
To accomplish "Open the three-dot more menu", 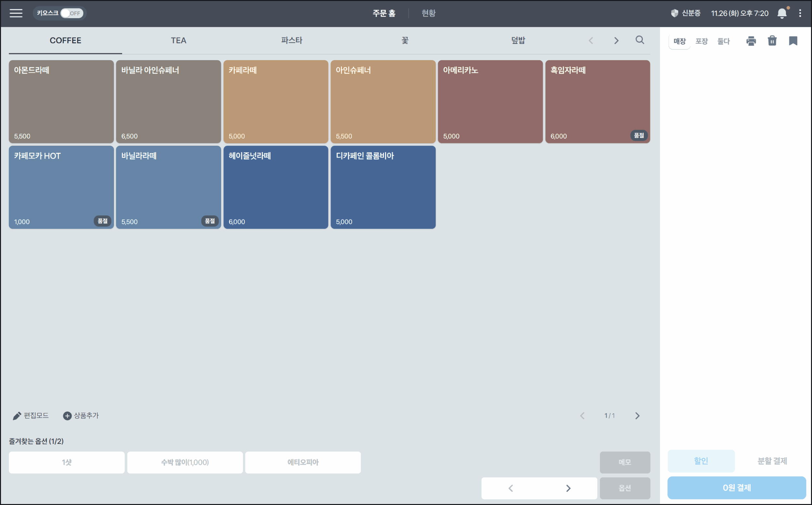I will [800, 13].
